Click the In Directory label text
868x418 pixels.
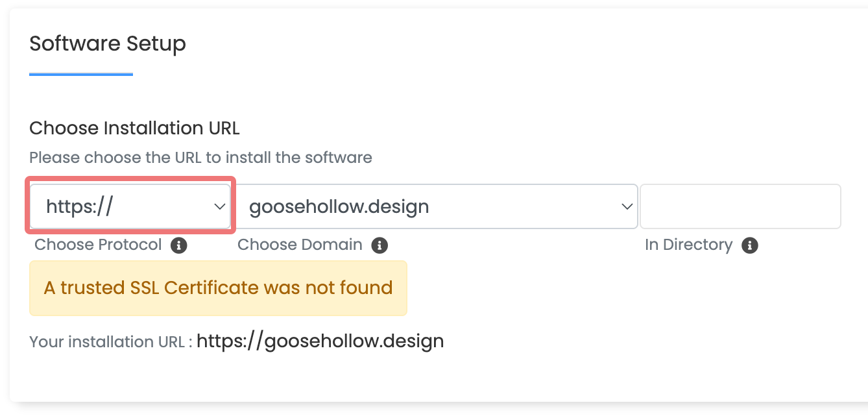pos(688,245)
